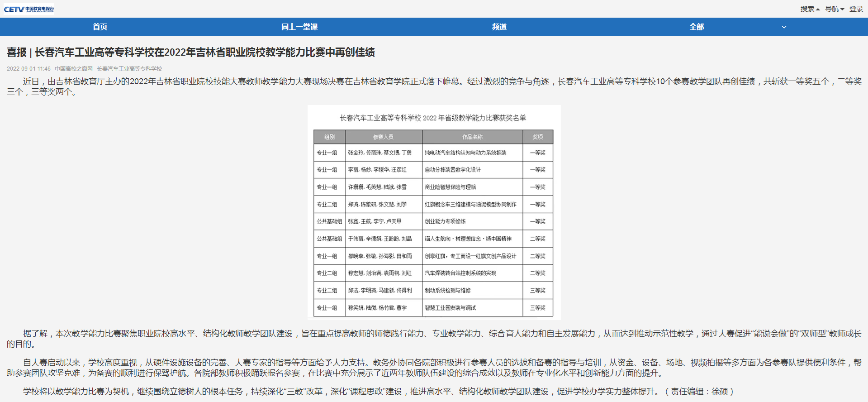Open the 中国高校之窗网 source link

[74, 69]
